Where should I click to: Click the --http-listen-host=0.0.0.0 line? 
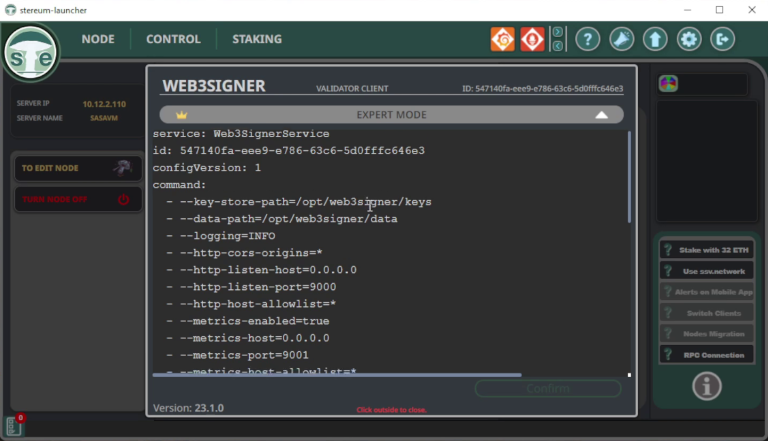click(261, 270)
